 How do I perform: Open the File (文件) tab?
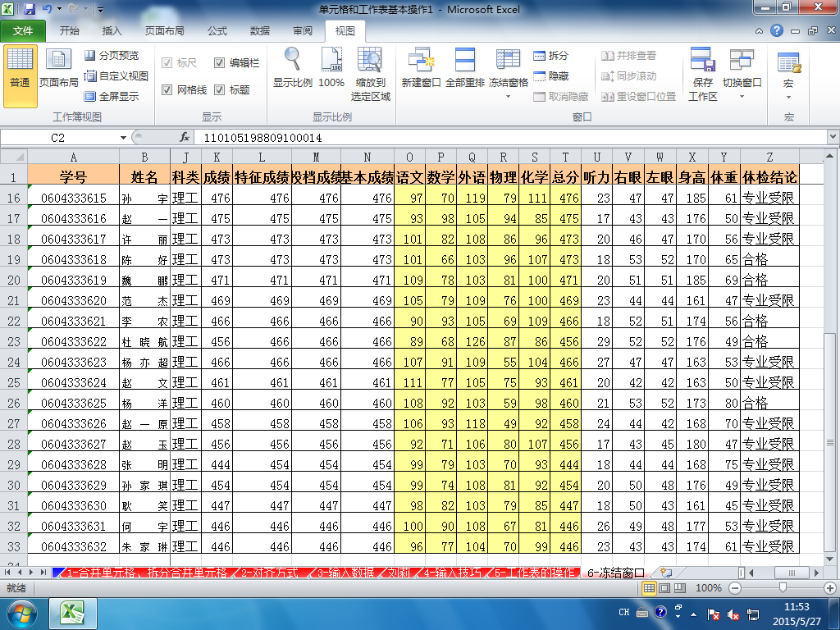[23, 31]
